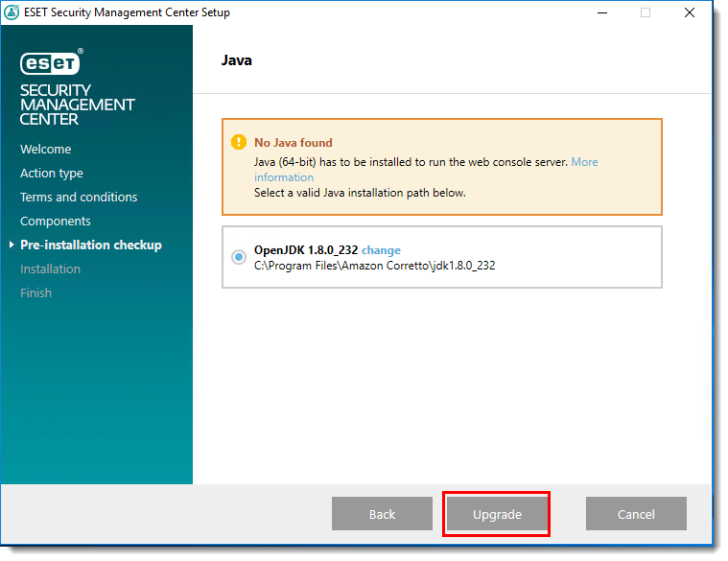Cancel the setup wizard
Viewport: 728px width, 561px height.
(x=636, y=514)
